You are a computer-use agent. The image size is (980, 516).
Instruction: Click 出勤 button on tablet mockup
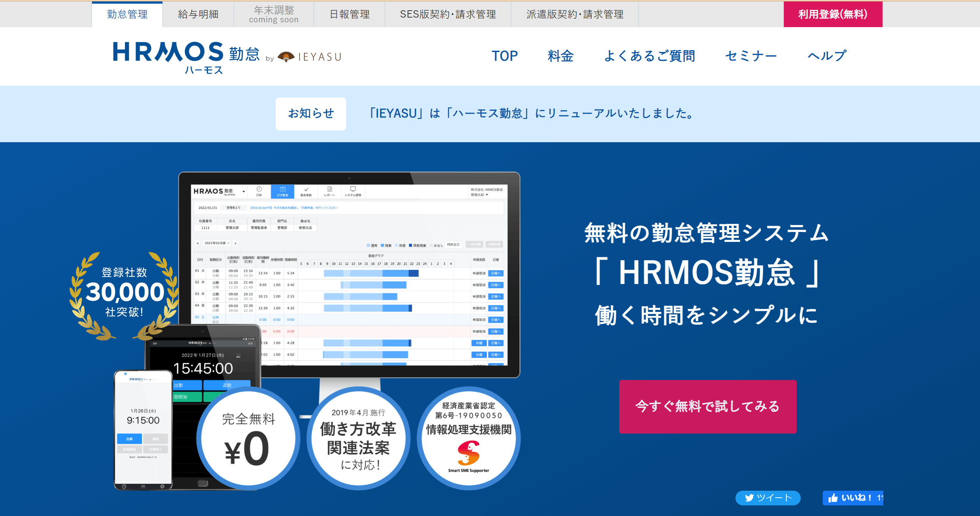(187, 385)
